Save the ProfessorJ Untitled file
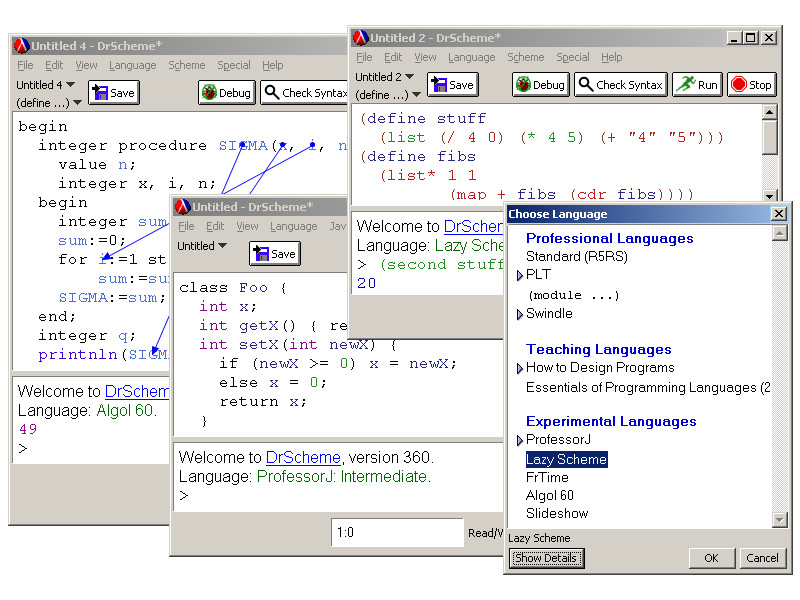Screen dimensions: 800x600 (x=274, y=254)
